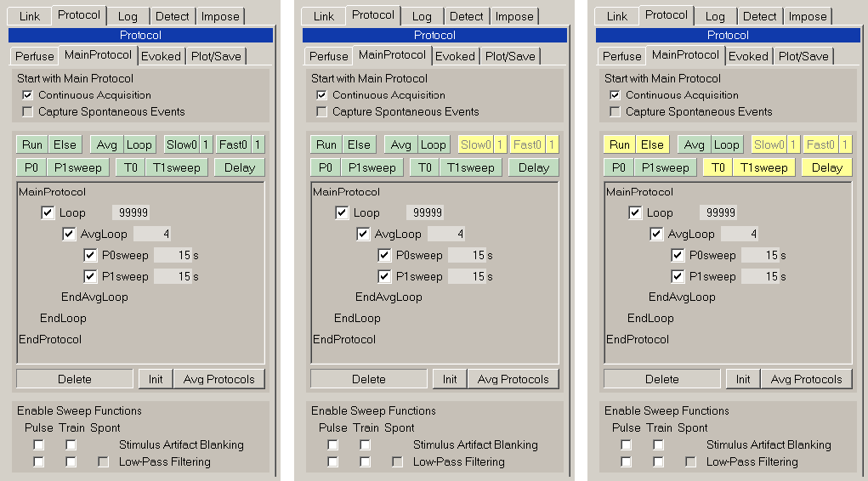Uncheck the AvgLoop checkbox in right panel
The width and height of the screenshot is (868, 481).
[x=656, y=234]
